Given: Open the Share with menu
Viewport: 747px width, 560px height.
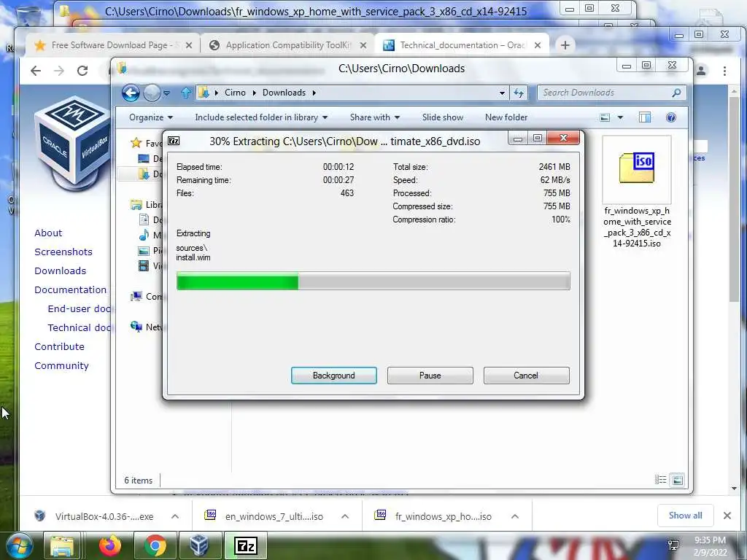Looking at the screenshot, I should pos(374,117).
